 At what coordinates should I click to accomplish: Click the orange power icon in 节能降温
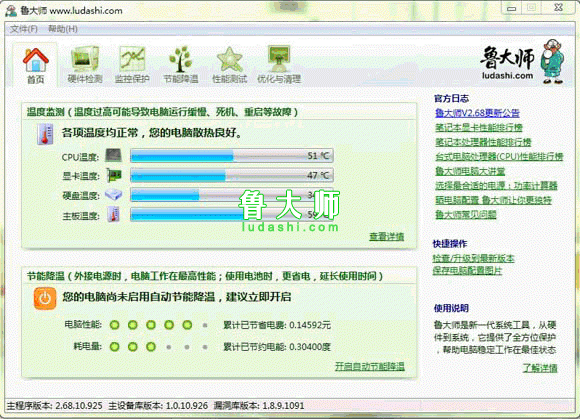pyautogui.click(x=45, y=298)
